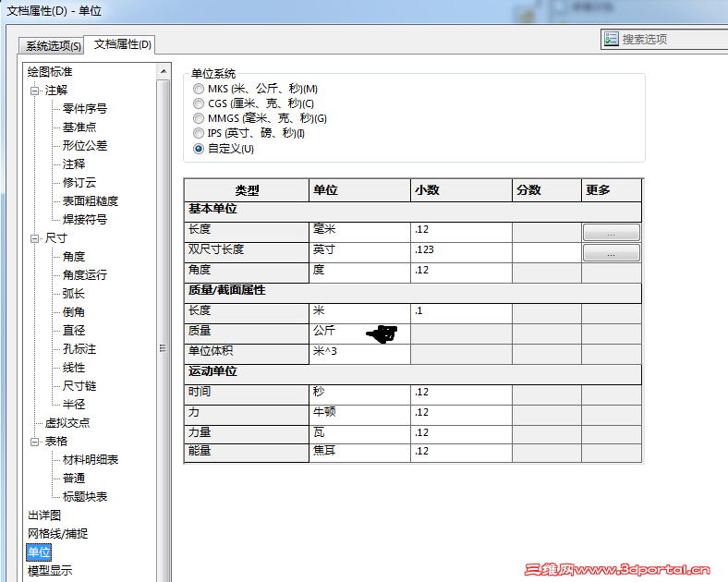Select 绘图标准 in the tree
Image resolution: width=728 pixels, height=582 pixels.
click(x=50, y=72)
